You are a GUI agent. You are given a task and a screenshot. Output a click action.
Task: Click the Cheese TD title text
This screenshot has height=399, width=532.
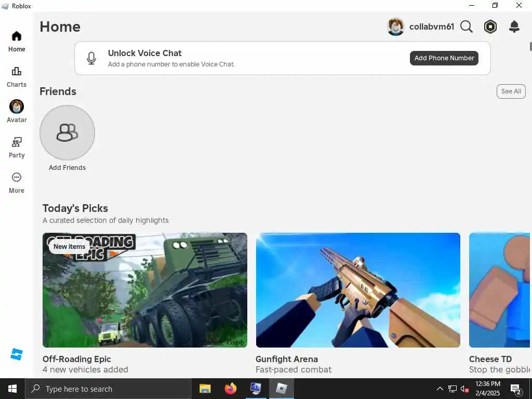(490, 359)
